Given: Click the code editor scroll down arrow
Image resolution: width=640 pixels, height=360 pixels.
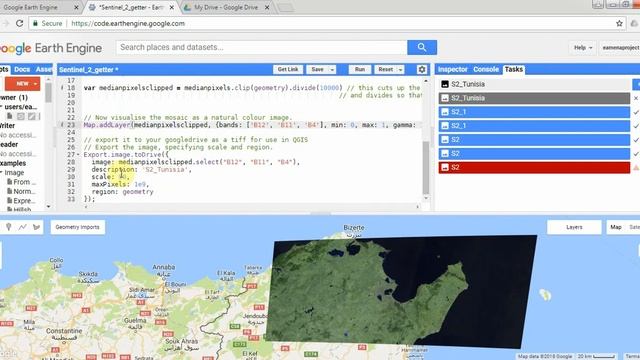Looking at the screenshot, I should coord(426,198).
